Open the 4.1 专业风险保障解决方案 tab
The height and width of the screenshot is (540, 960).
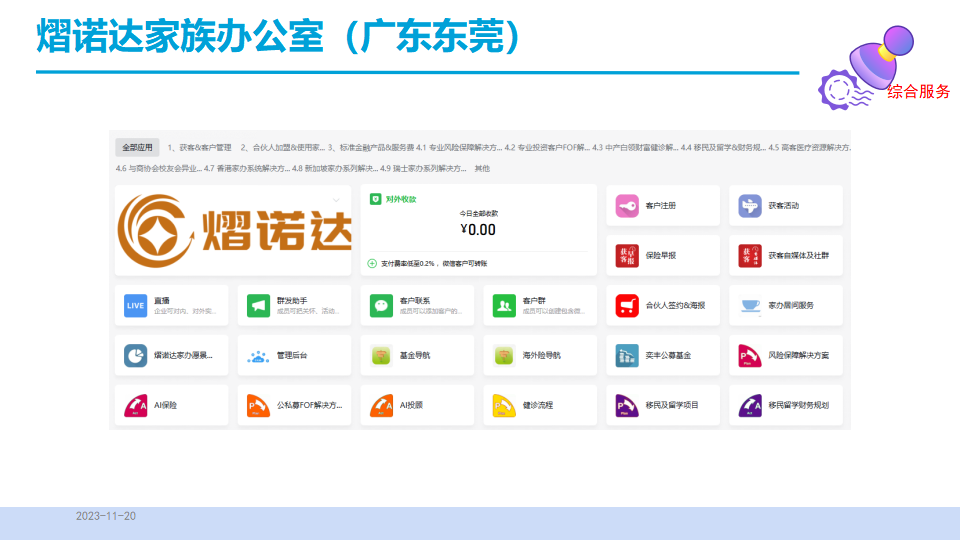[459, 148]
